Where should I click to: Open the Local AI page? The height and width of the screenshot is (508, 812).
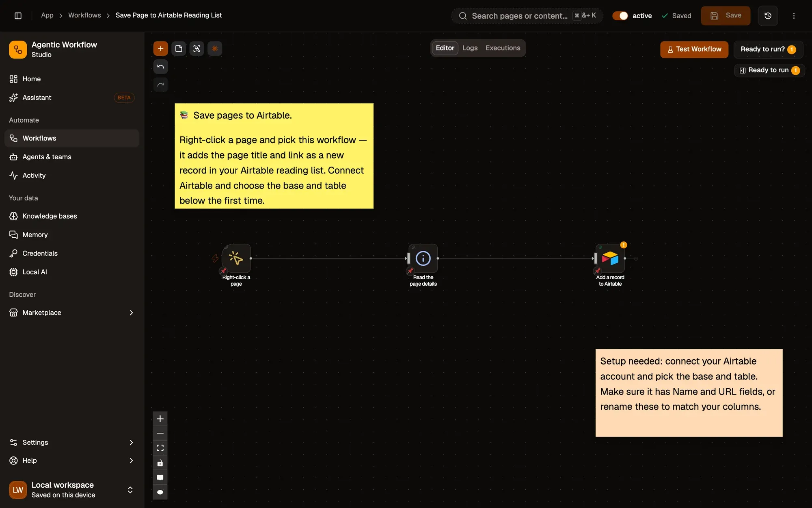coord(72,272)
